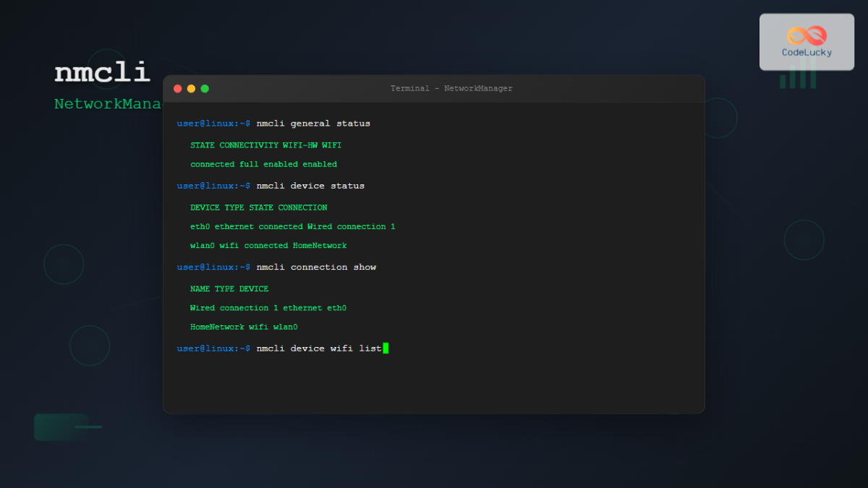
Task: Select the Terminal - NetworkManager title bar
Action: (x=451, y=87)
